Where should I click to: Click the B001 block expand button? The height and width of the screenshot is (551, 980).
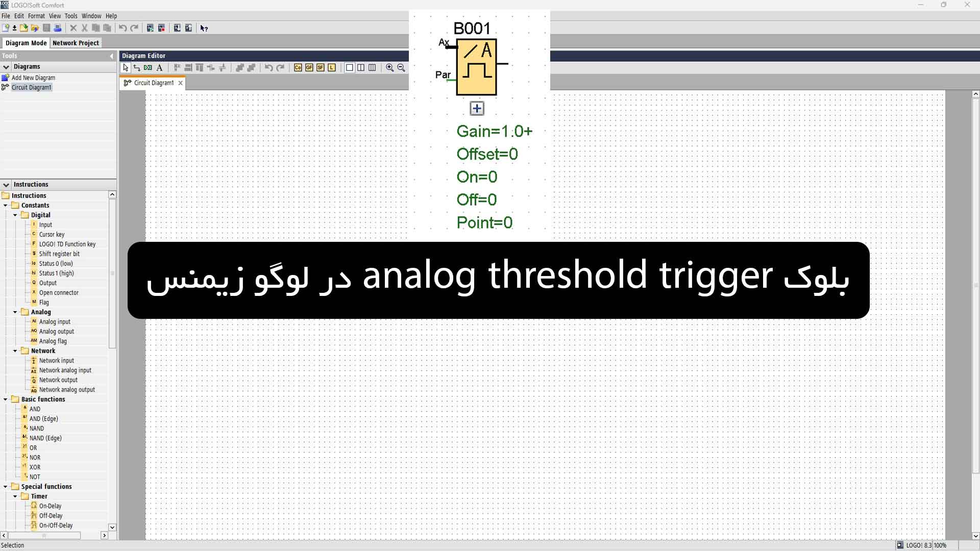[x=477, y=108]
